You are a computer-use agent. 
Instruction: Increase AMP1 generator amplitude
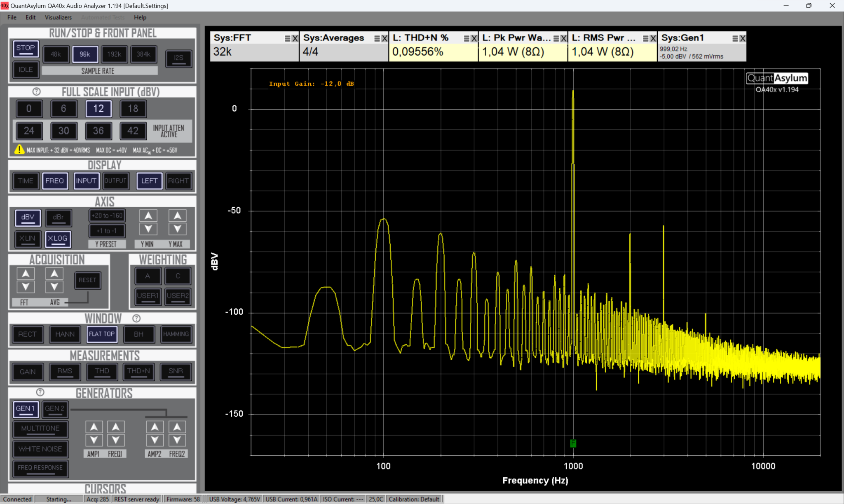pos(94,427)
